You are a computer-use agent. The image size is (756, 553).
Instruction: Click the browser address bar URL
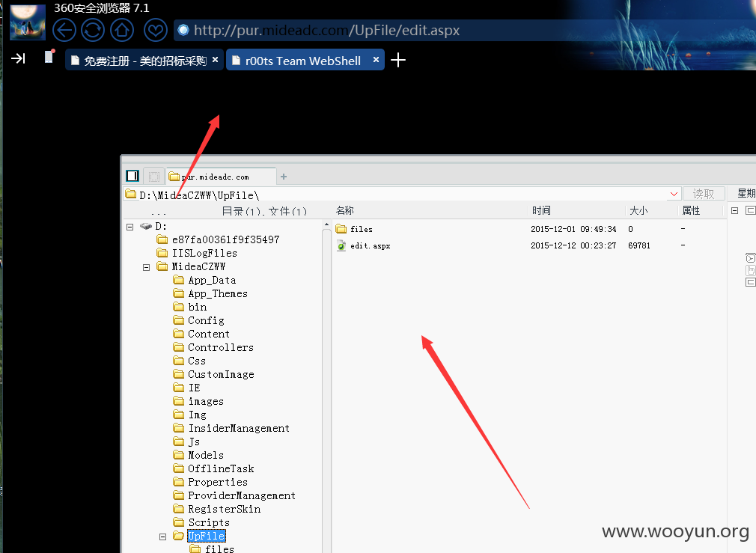[326, 31]
